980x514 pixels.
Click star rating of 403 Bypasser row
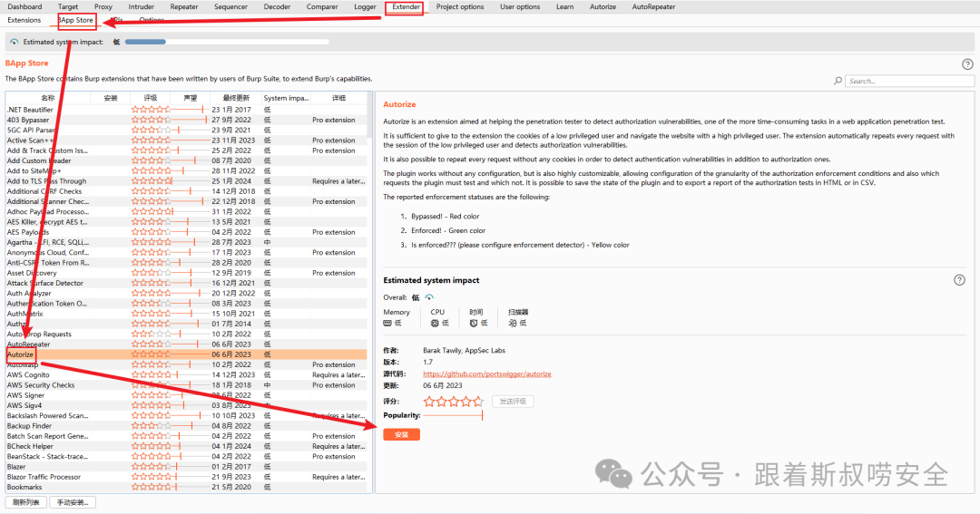point(151,120)
